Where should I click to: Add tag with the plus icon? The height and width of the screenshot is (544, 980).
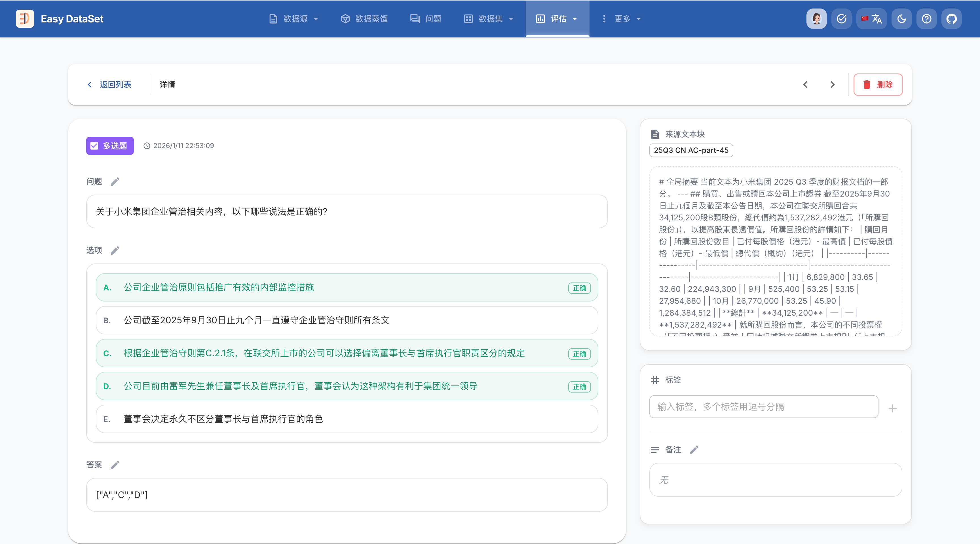892,409
